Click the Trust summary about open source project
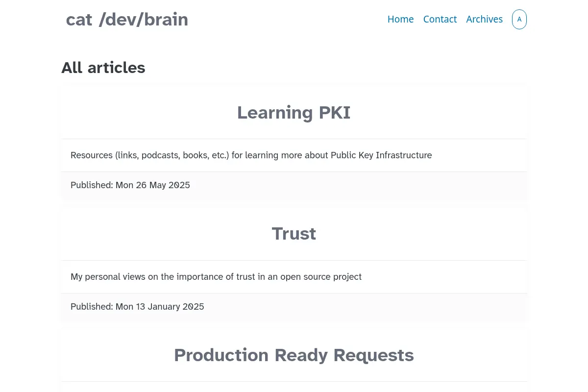This screenshot has width=588, height=392. pos(216,277)
